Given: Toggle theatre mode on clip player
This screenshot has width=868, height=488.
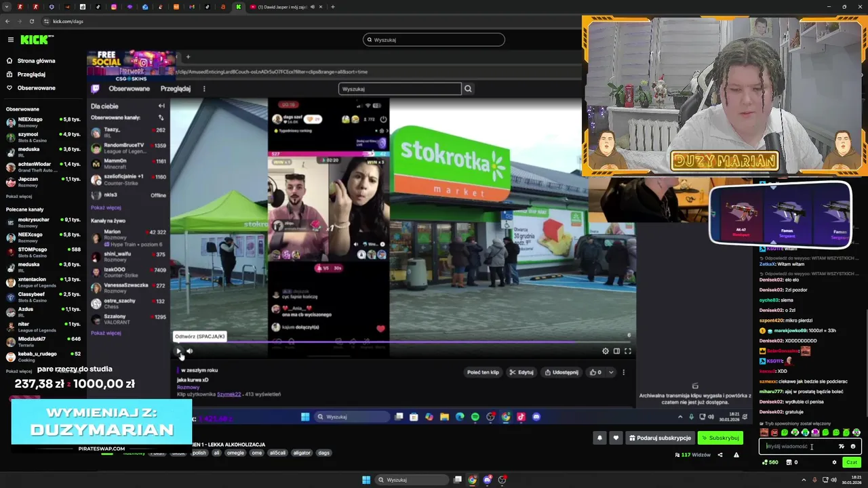Looking at the screenshot, I should coord(616,351).
